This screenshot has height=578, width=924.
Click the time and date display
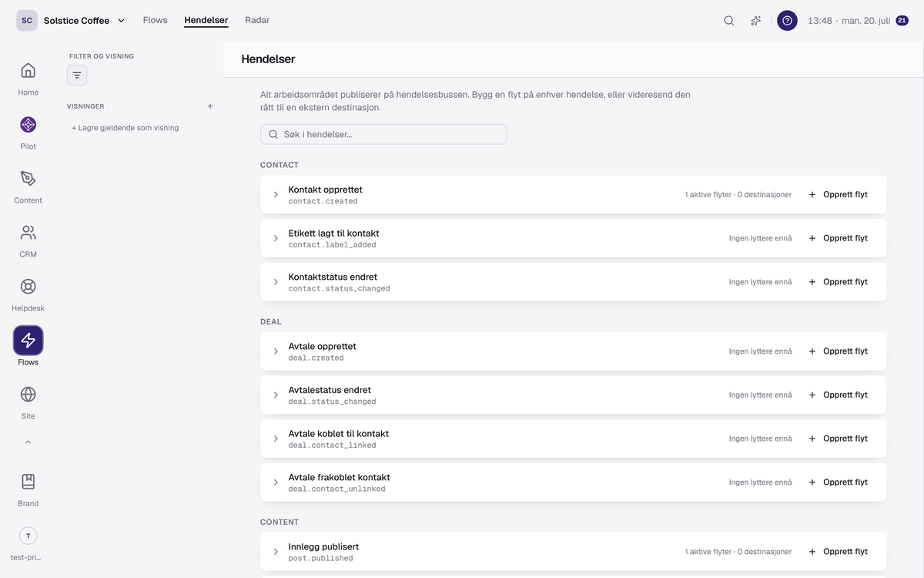tap(849, 21)
